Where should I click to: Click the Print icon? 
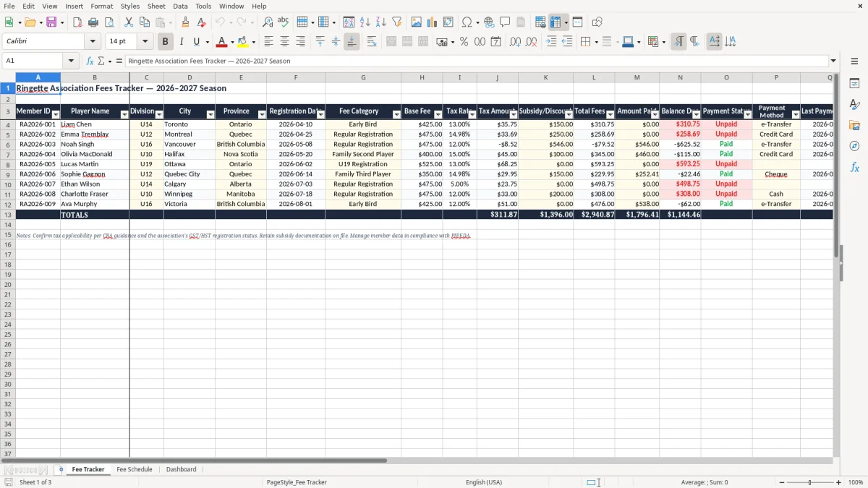(93, 22)
